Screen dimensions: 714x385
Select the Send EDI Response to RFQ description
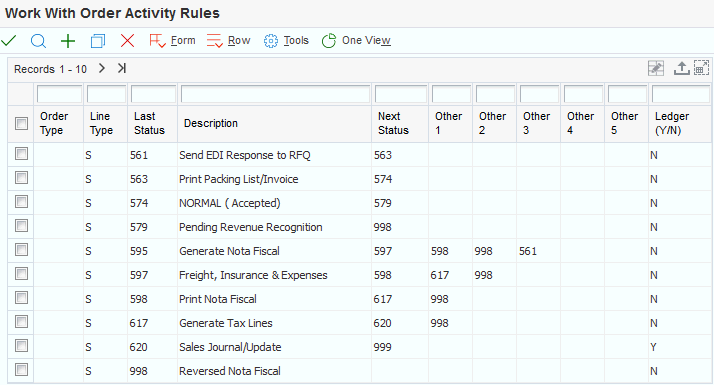click(x=245, y=155)
